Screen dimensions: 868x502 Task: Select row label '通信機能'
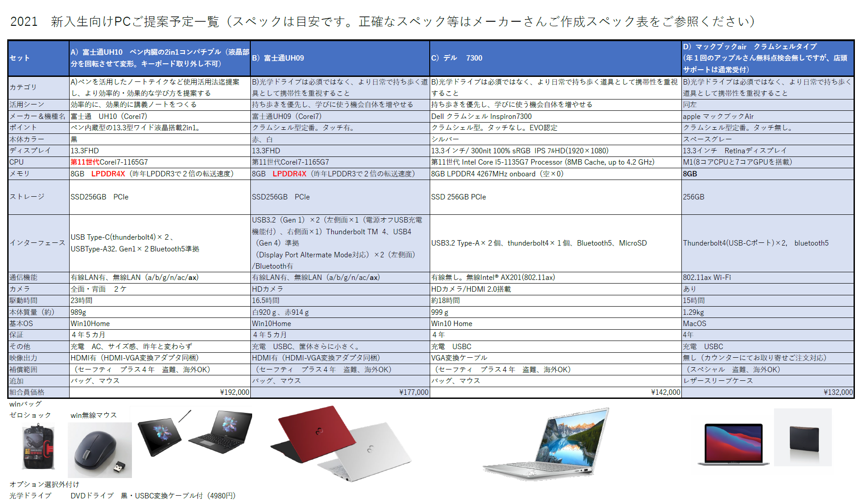click(x=38, y=277)
